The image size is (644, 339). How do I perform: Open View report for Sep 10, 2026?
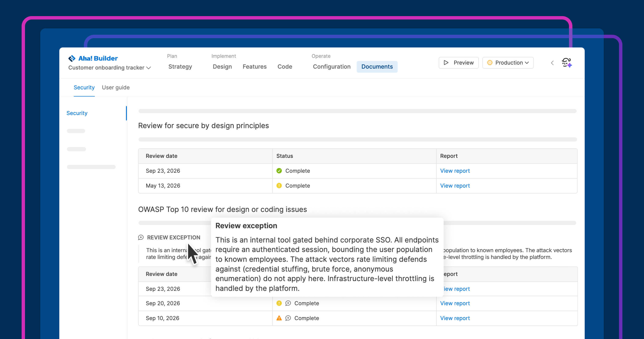[455, 318]
